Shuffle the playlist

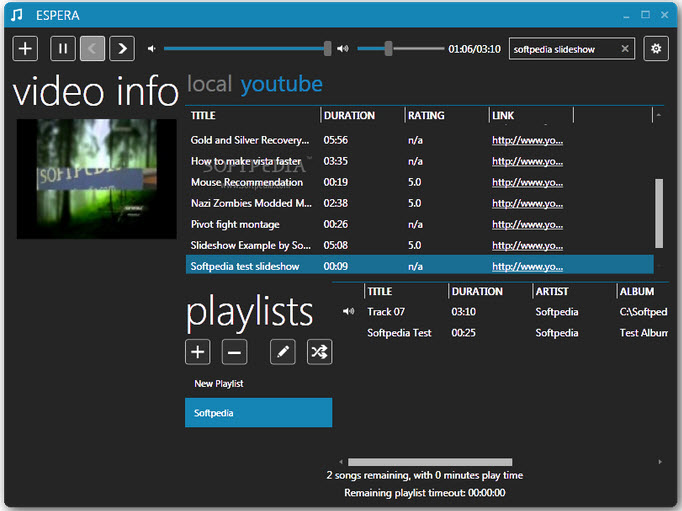[319, 351]
